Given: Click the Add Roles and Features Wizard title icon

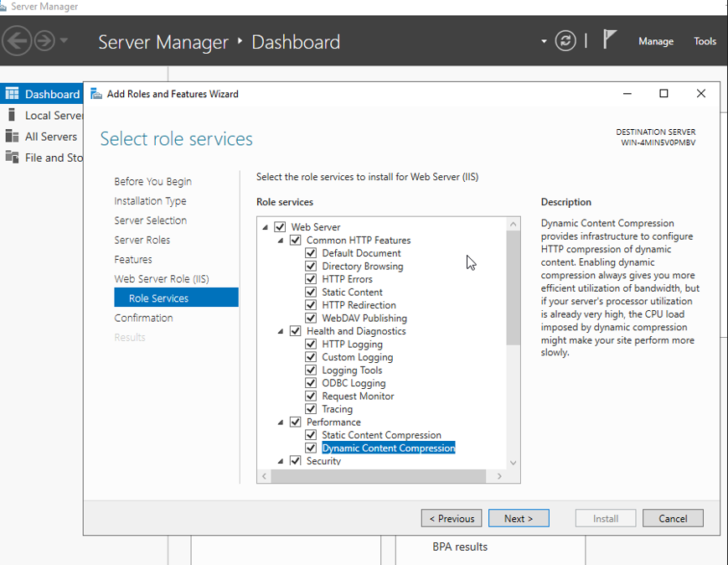Looking at the screenshot, I should 96,94.
